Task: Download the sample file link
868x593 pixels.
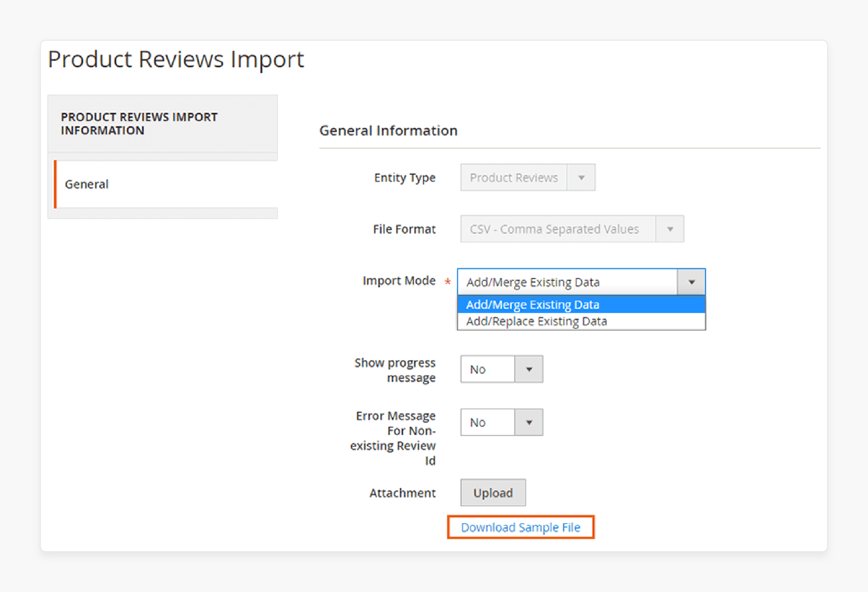Action: tap(521, 528)
